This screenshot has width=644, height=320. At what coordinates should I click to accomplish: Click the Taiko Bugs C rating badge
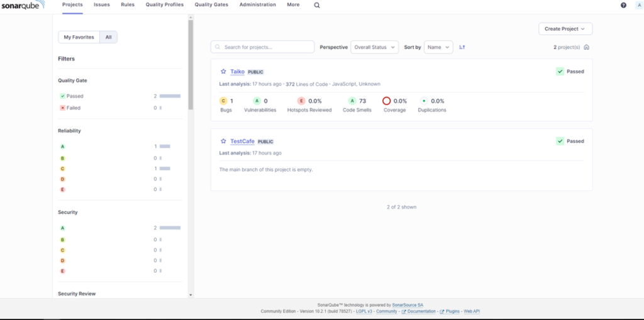(223, 101)
